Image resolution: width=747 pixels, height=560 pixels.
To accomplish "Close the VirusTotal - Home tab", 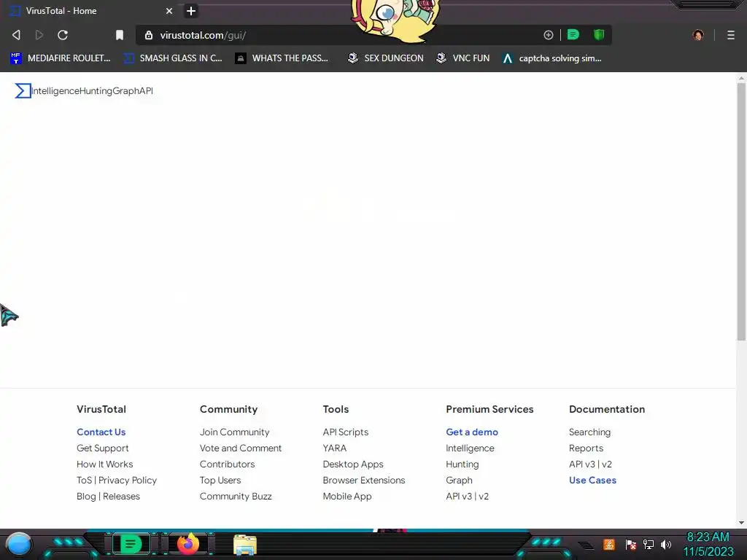I will point(169,10).
